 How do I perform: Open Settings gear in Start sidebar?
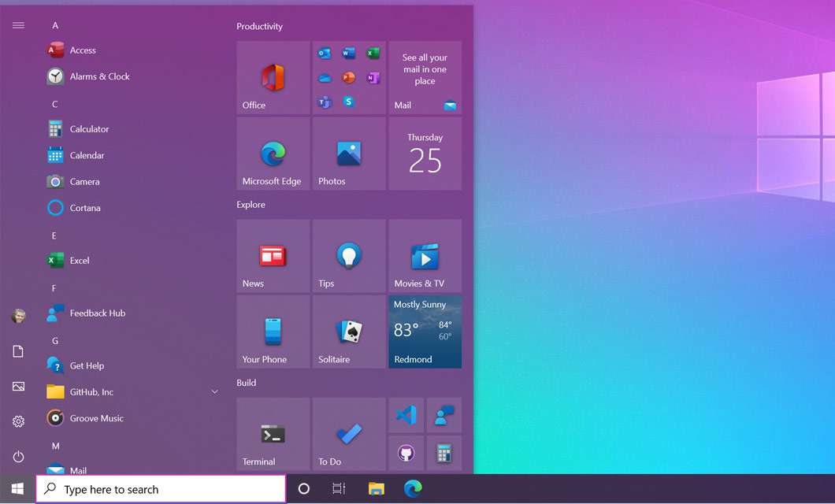(x=18, y=421)
